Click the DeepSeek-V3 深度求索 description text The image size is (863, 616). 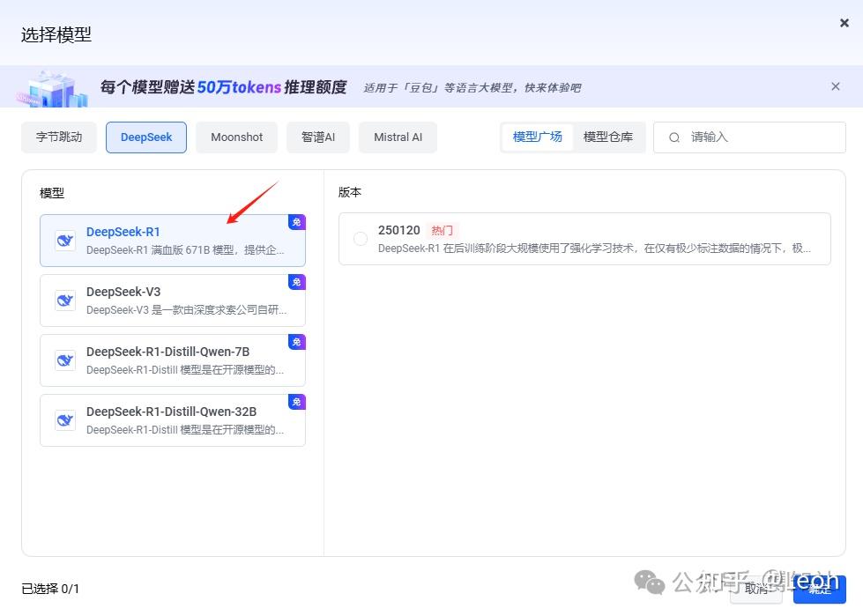point(186,310)
